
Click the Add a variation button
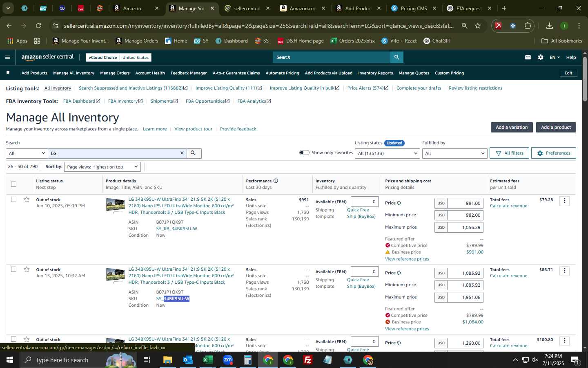pos(512,128)
